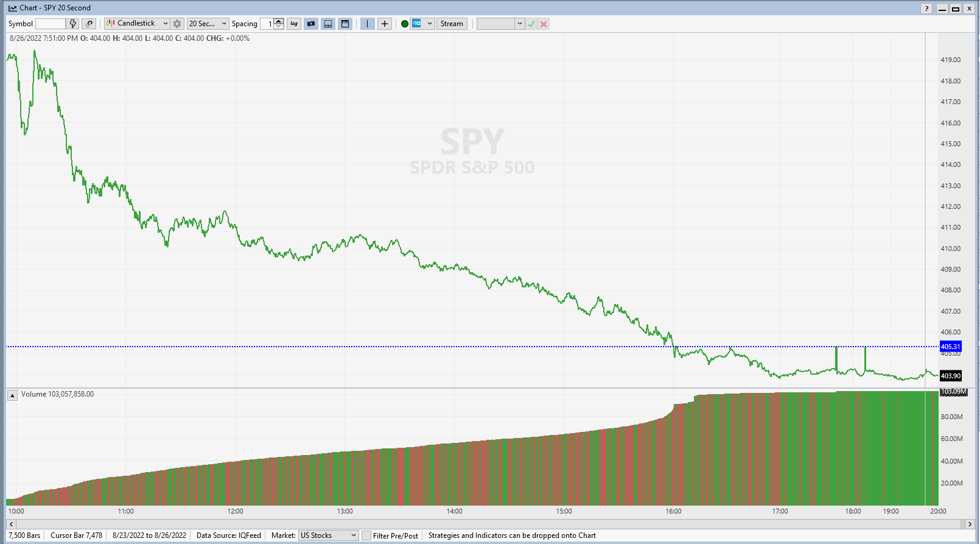Click the green checkmark accept icon

(531, 24)
